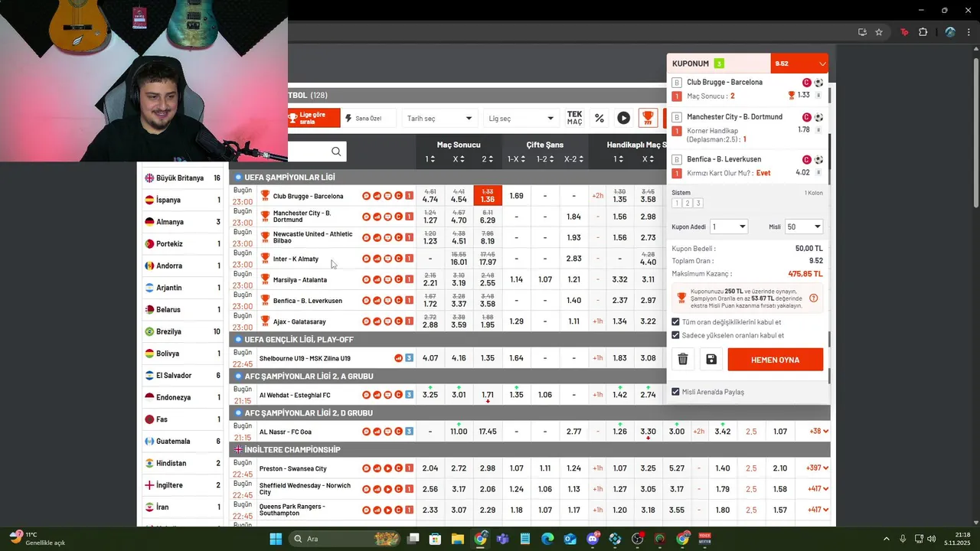This screenshot has height=551, width=980.
Task: Bookmark page with the star icon
Action: click(879, 32)
